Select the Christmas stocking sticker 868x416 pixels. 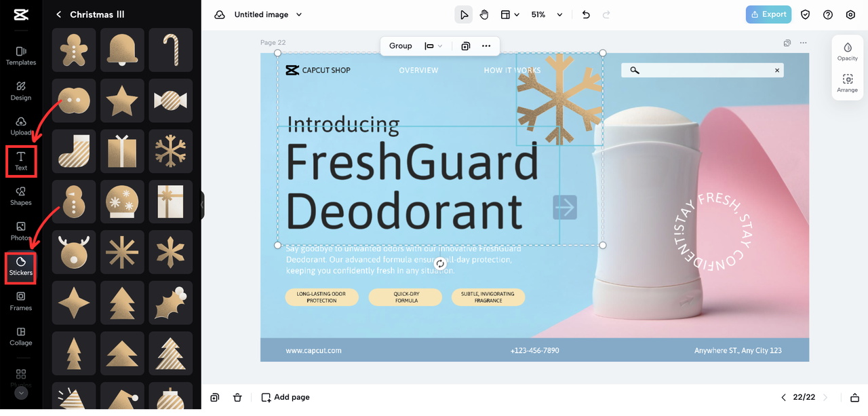tap(74, 151)
